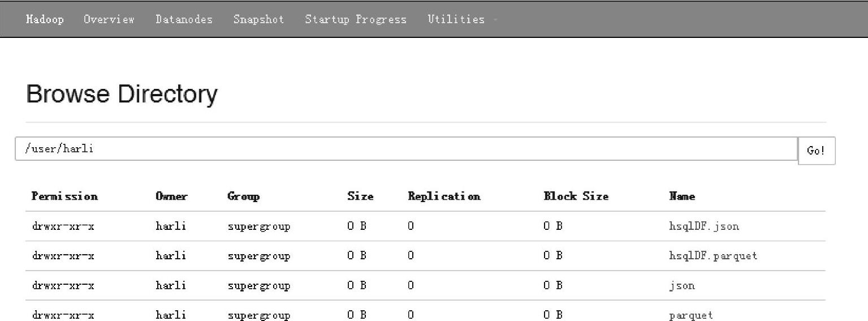
Task: Go to the Datanodes page
Action: point(184,20)
